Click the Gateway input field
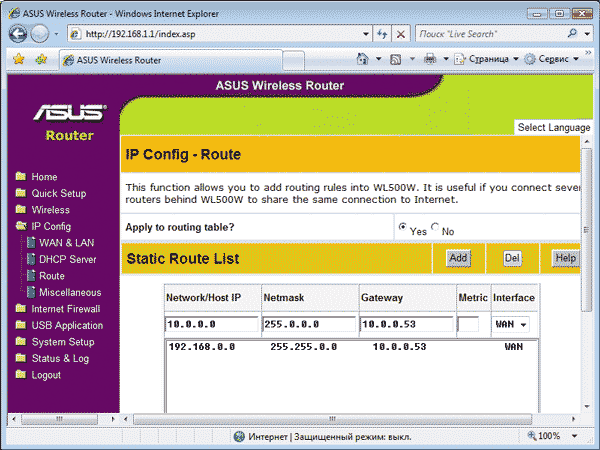The image size is (600, 450). (x=407, y=324)
